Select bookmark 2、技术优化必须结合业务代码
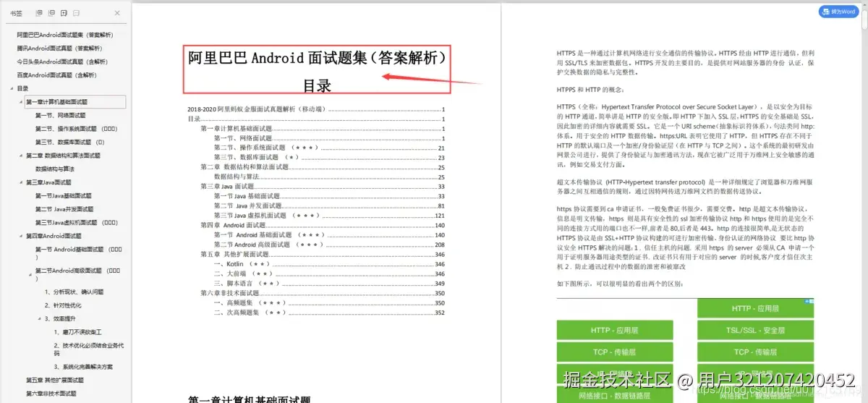This screenshot has width=868, height=403. coord(89,349)
